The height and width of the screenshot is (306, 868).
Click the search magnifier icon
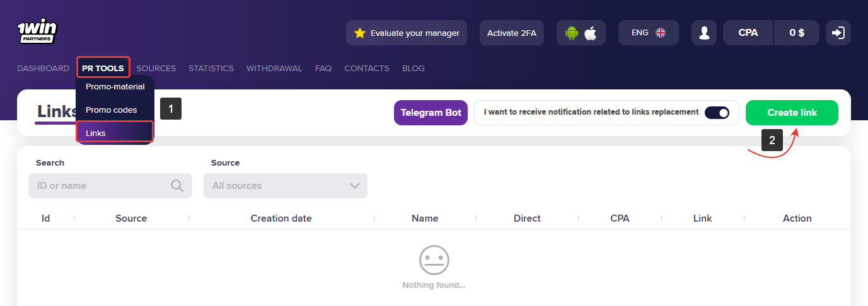pos(177,186)
